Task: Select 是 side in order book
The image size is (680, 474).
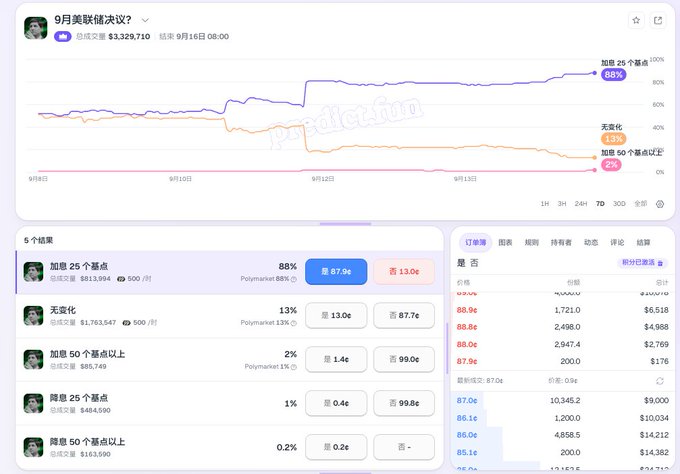Action: coord(461,263)
